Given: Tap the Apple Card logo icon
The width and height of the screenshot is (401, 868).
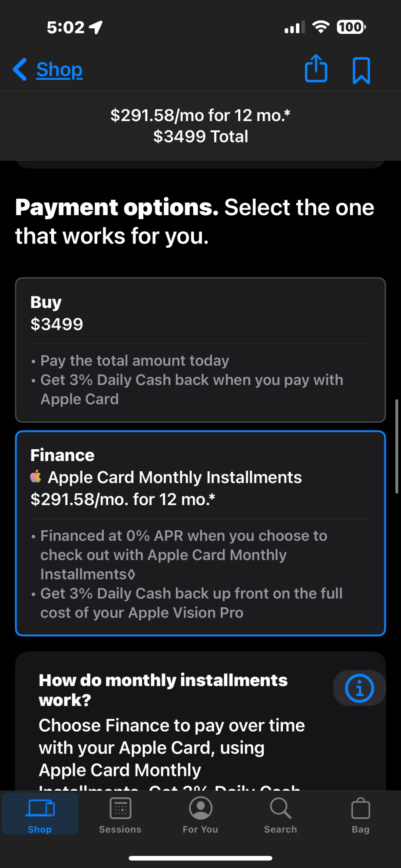Looking at the screenshot, I should 36,477.
